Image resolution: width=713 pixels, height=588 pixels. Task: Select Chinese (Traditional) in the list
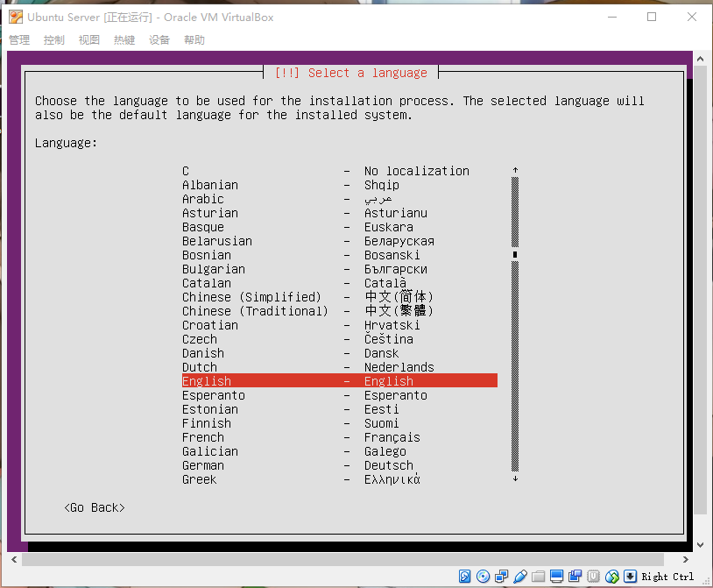(340, 311)
